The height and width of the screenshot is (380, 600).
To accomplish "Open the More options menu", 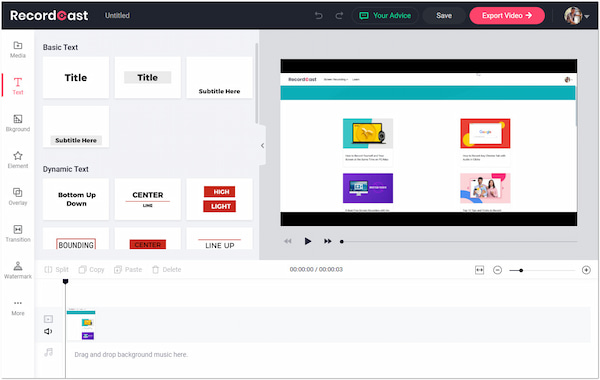I will (18, 307).
